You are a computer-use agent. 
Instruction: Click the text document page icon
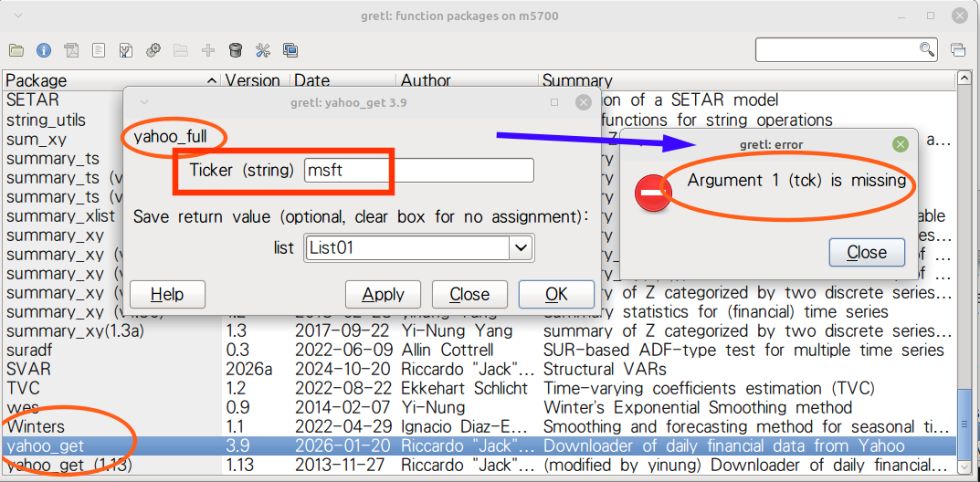99,50
